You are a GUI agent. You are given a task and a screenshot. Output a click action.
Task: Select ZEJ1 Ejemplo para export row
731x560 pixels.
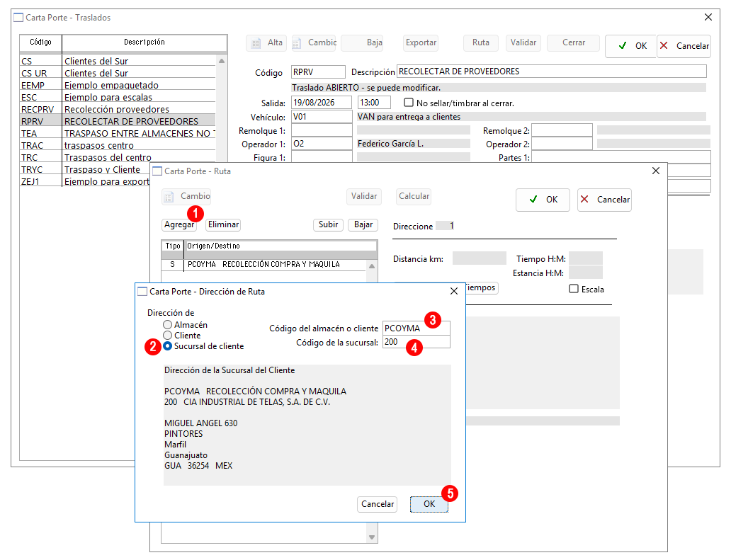(x=85, y=182)
